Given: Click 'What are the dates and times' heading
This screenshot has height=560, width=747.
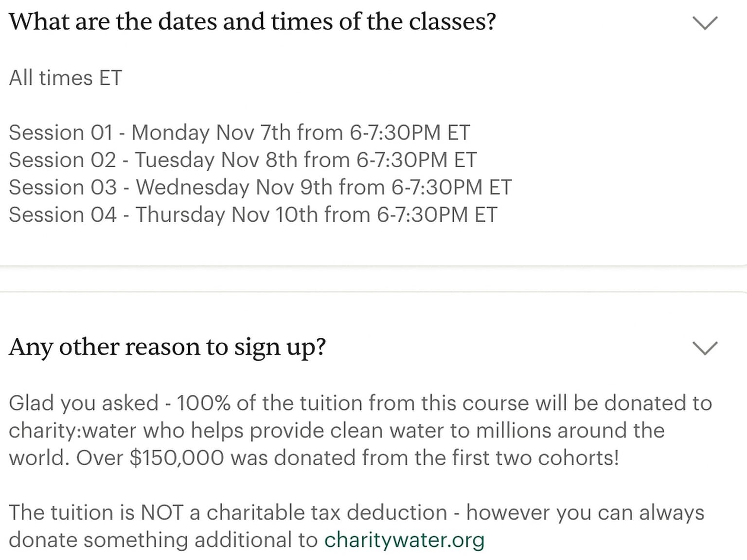Looking at the screenshot, I should click(252, 22).
